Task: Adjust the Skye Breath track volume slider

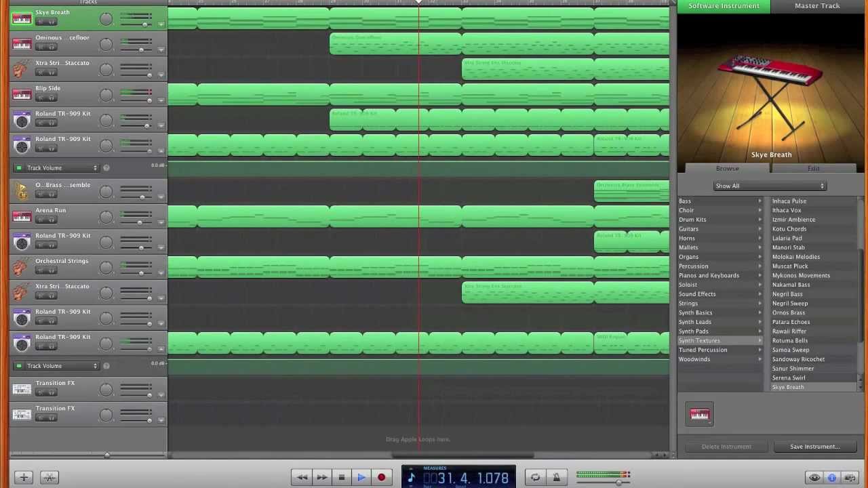Action: coord(144,24)
